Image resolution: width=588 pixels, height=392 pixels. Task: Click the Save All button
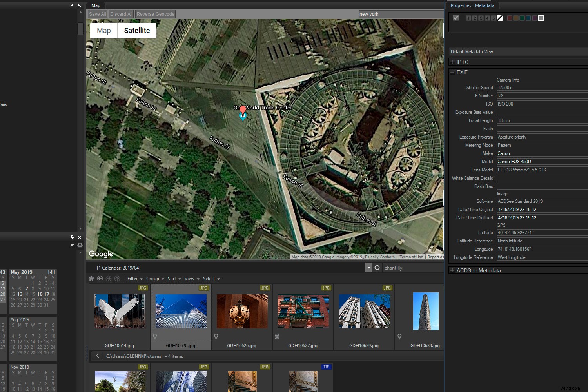pyautogui.click(x=98, y=14)
